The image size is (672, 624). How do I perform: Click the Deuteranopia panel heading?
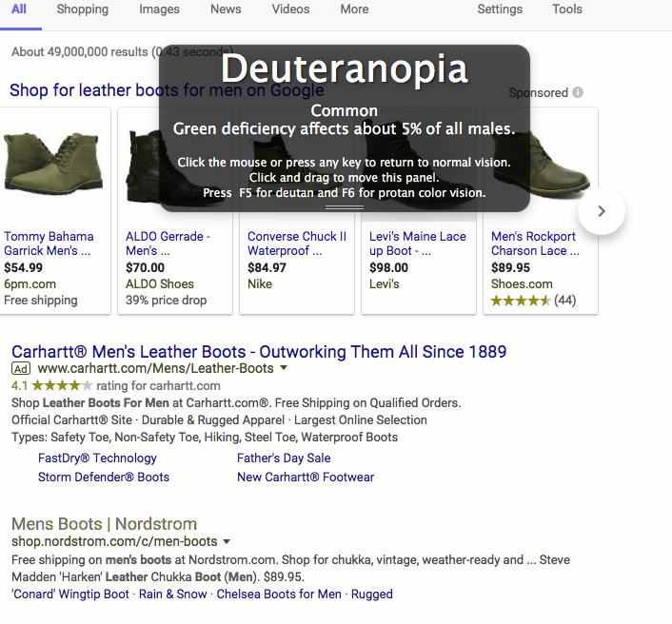[345, 68]
